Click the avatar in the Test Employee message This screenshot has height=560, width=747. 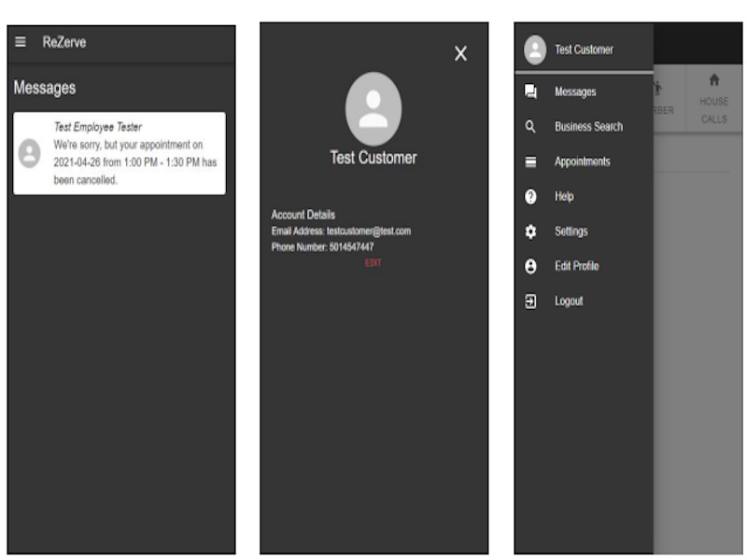(x=30, y=154)
